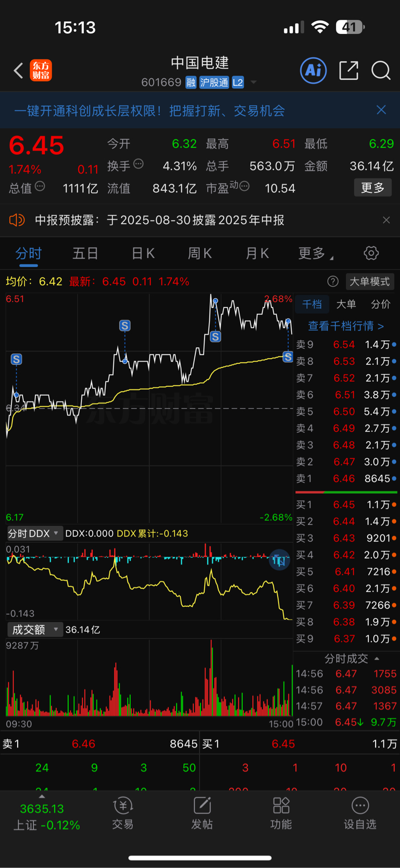Tap the S marker at chart start
Image resolution: width=400 pixels, height=868 pixels.
17,359
